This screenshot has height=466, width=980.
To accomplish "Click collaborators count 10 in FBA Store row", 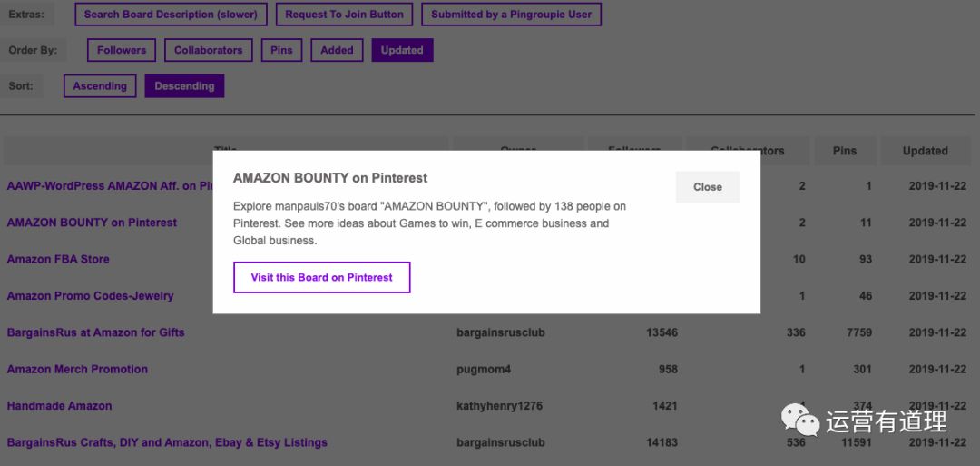I will [799, 259].
